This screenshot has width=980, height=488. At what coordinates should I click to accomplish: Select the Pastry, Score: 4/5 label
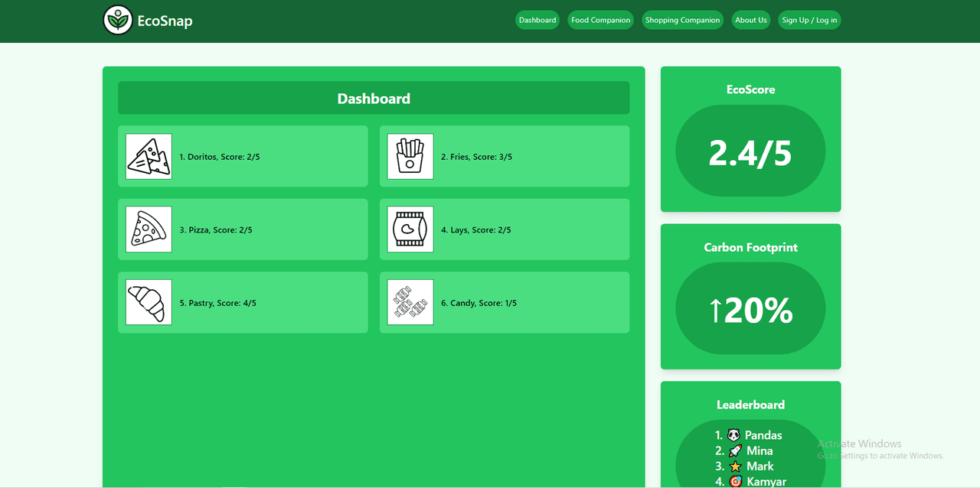218,303
